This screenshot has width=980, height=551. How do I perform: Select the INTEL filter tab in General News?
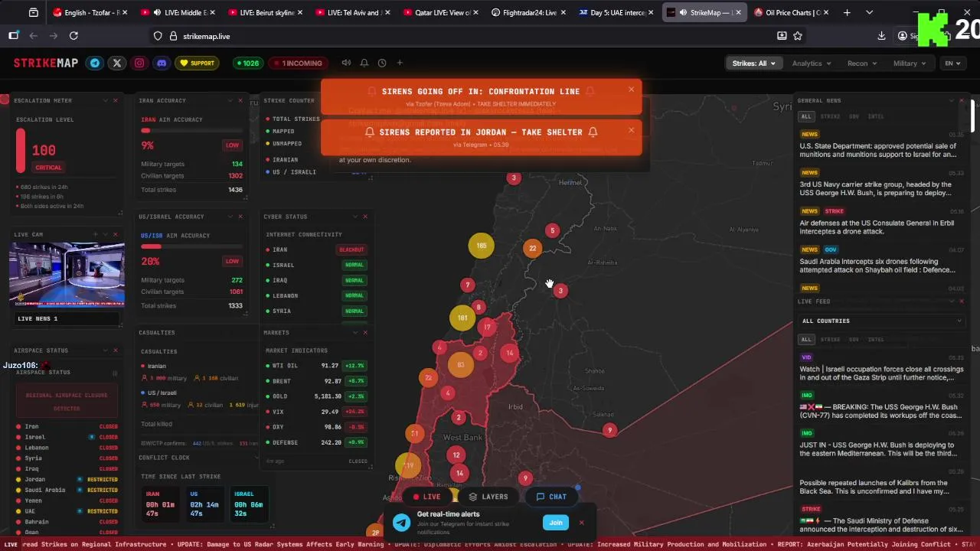click(x=876, y=116)
